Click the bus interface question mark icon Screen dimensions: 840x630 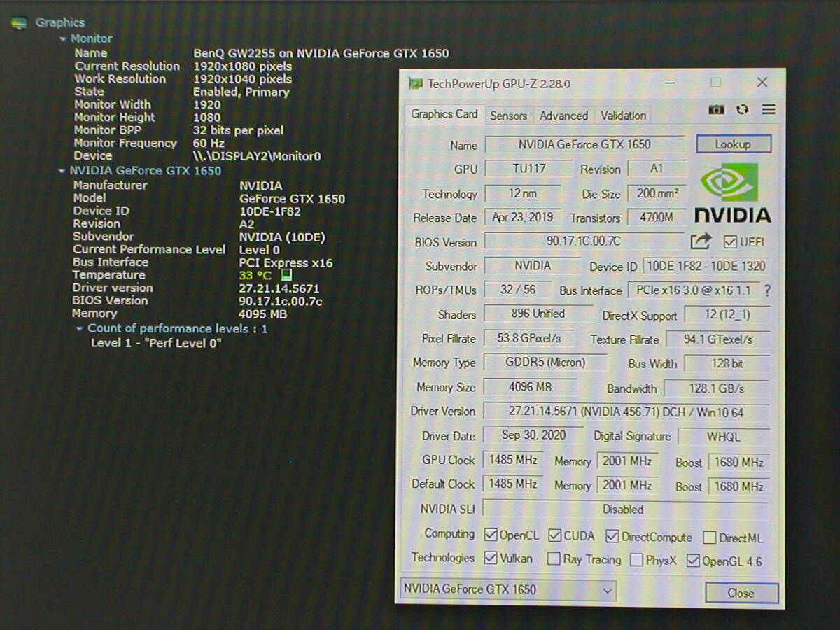[767, 290]
